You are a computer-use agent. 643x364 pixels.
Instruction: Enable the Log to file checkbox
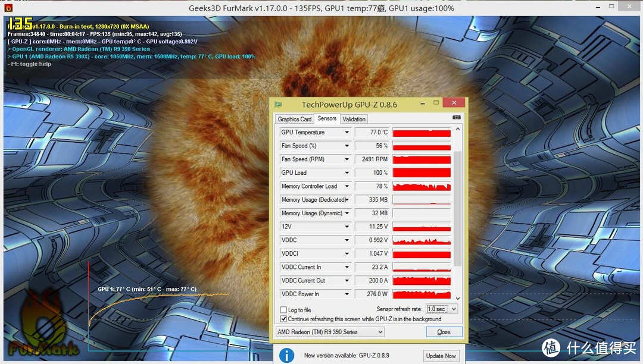(283, 310)
